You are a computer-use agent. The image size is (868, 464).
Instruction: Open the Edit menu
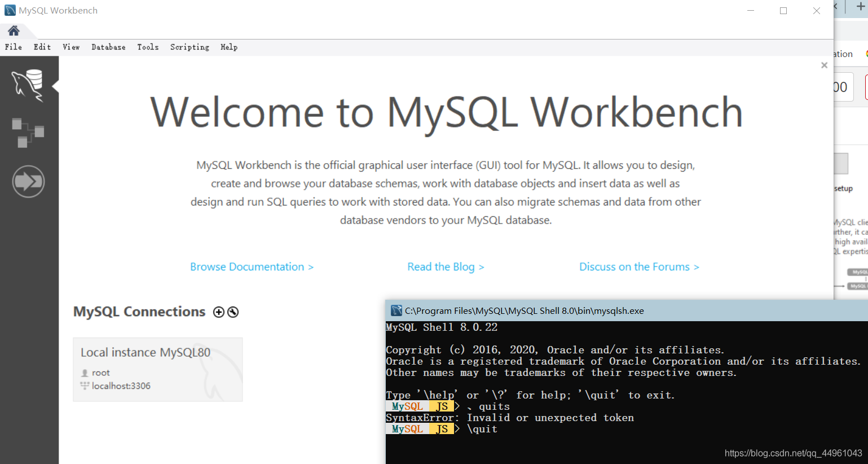(x=42, y=47)
